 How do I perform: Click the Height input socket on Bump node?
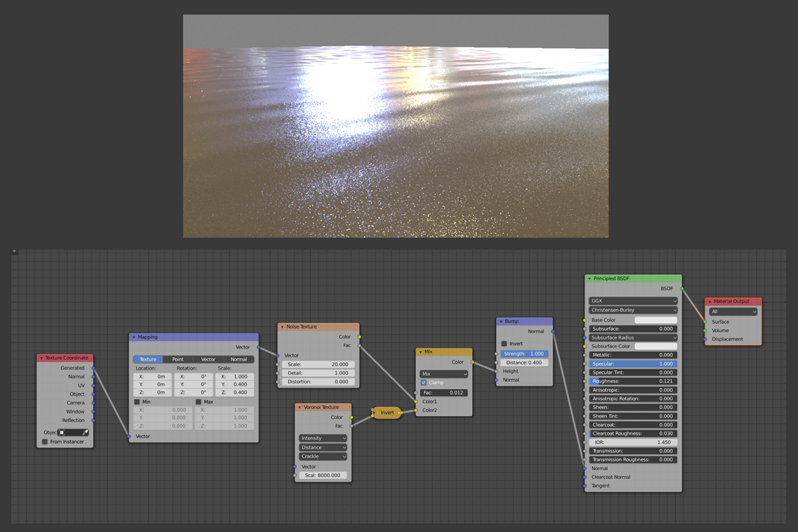pos(496,371)
